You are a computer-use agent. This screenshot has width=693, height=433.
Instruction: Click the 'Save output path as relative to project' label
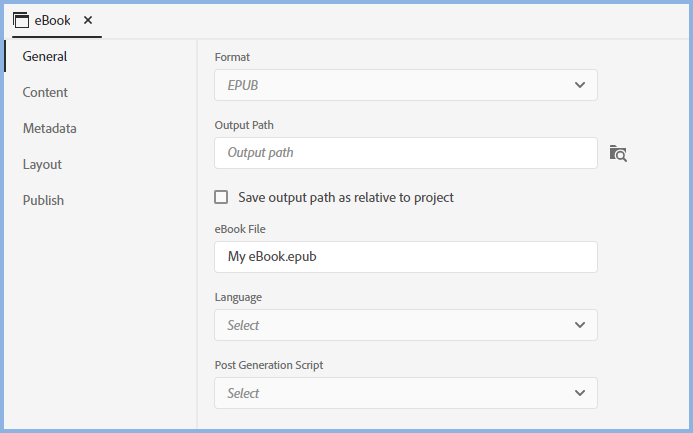[346, 197]
